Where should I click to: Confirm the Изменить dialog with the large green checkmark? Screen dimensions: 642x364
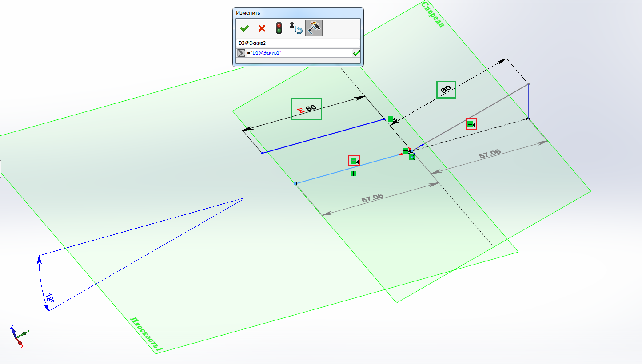coord(244,28)
